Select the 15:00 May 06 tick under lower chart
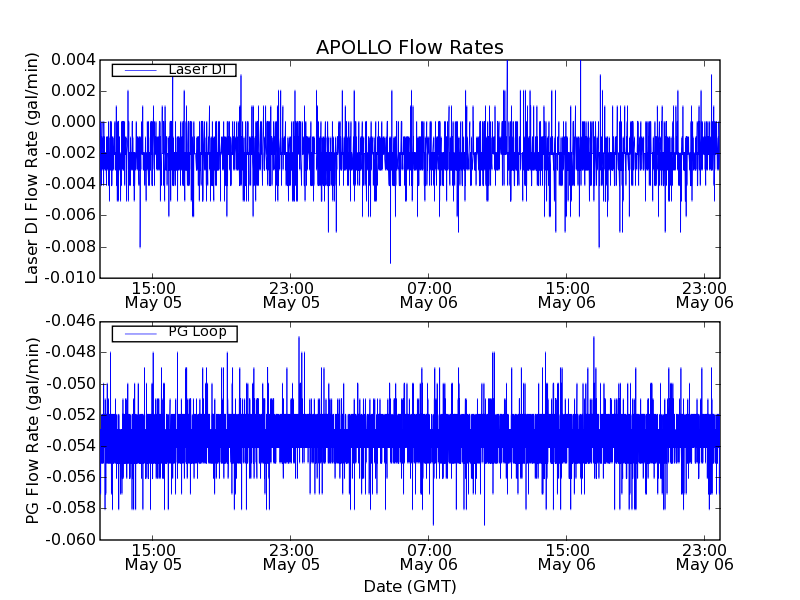The height and width of the screenshot is (600, 800). click(x=566, y=556)
